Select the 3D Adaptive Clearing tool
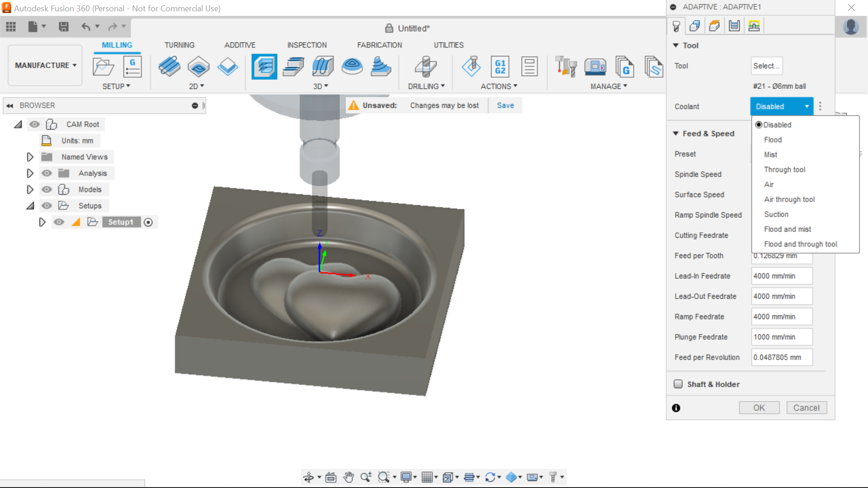 coord(264,66)
